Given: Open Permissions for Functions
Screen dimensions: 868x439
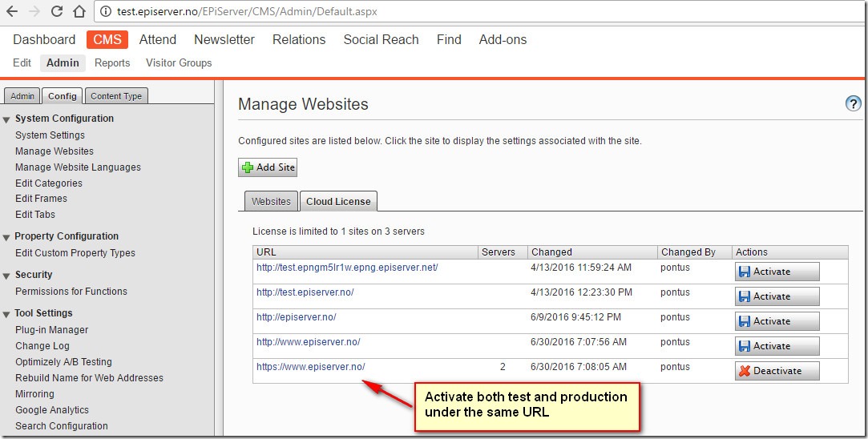Looking at the screenshot, I should coord(71,291).
